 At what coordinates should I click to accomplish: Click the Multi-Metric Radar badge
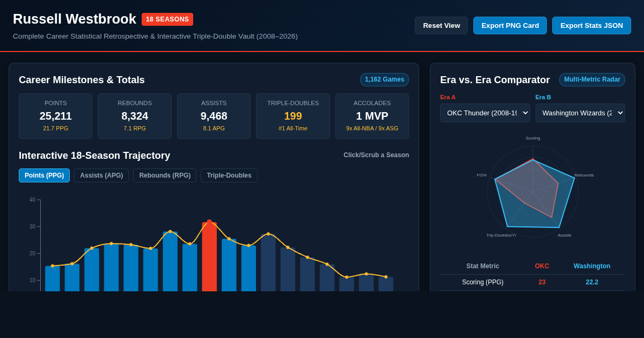(592, 79)
